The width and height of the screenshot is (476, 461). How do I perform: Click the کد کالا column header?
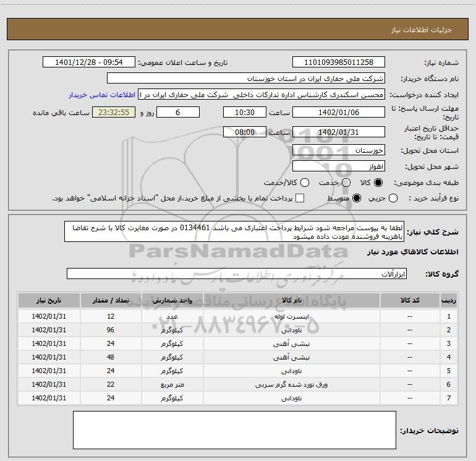[x=410, y=300]
